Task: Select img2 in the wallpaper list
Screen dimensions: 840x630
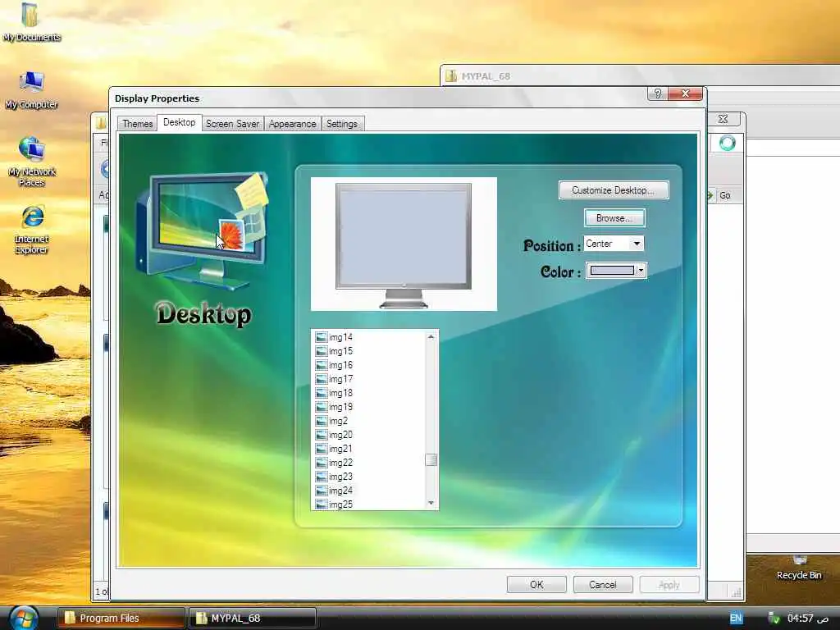Action: click(338, 421)
